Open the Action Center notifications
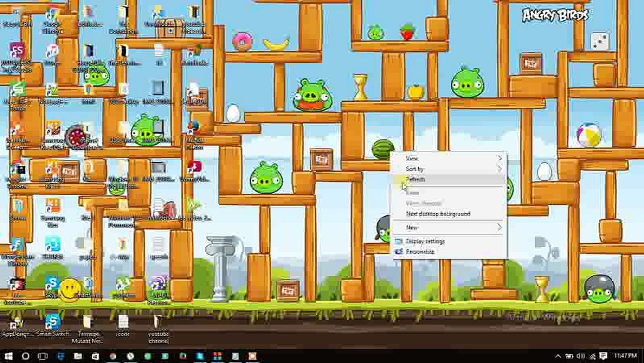Image resolution: width=644 pixels, height=363 pixels. [603, 356]
